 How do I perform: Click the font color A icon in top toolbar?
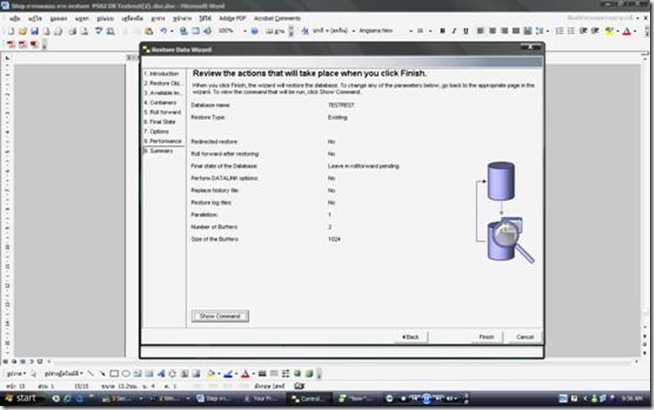click(x=626, y=31)
